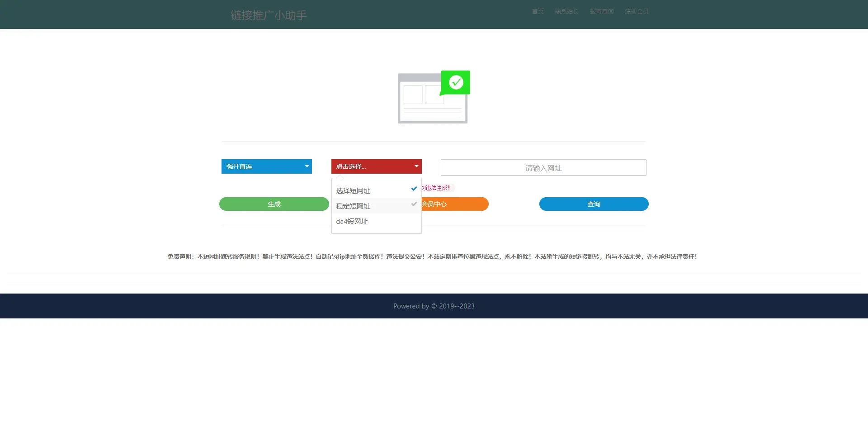Viewport: 868px width, 422px height.
Task: Collapse the red 点击选择... dropdown
Action: pyautogui.click(x=376, y=166)
